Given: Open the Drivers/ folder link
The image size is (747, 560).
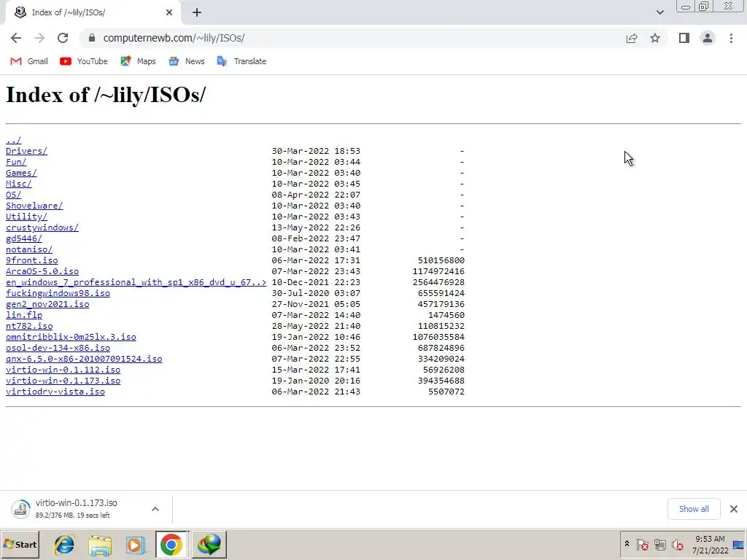Looking at the screenshot, I should pyautogui.click(x=26, y=151).
